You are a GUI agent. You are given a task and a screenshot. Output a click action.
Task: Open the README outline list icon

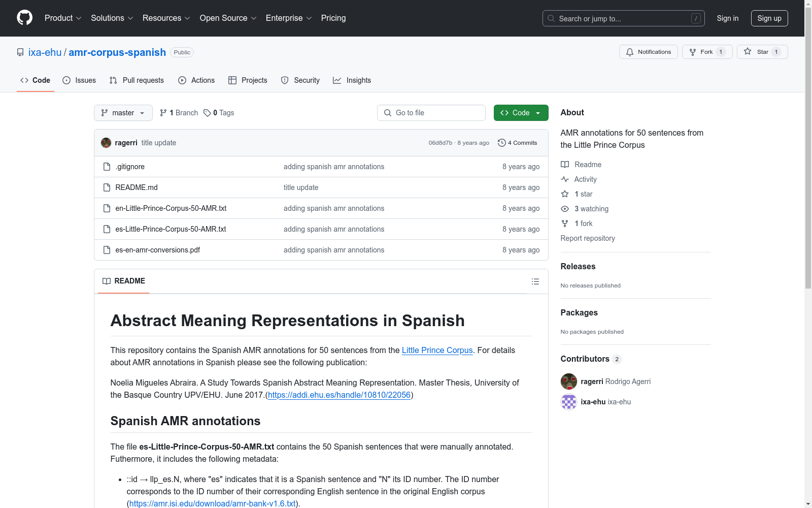point(535,281)
